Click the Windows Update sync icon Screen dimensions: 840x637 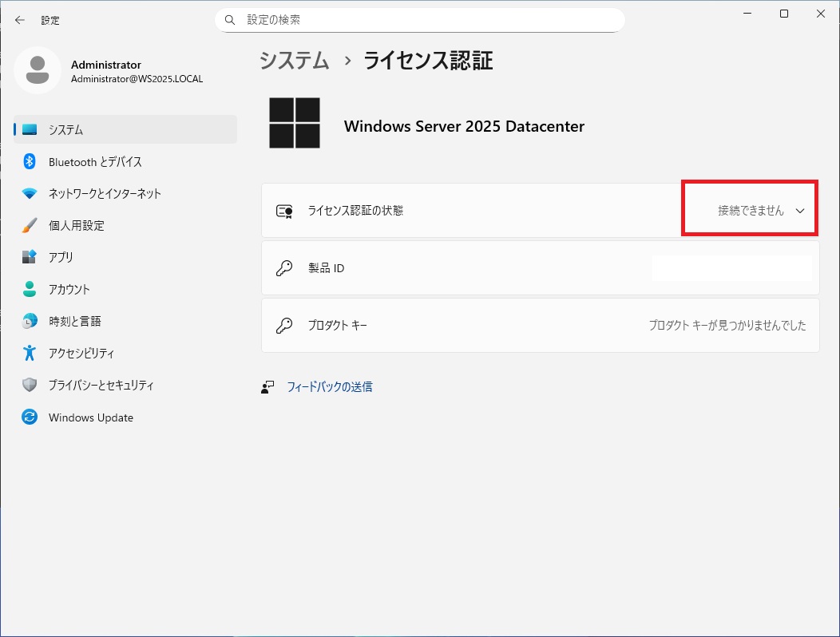click(x=30, y=417)
